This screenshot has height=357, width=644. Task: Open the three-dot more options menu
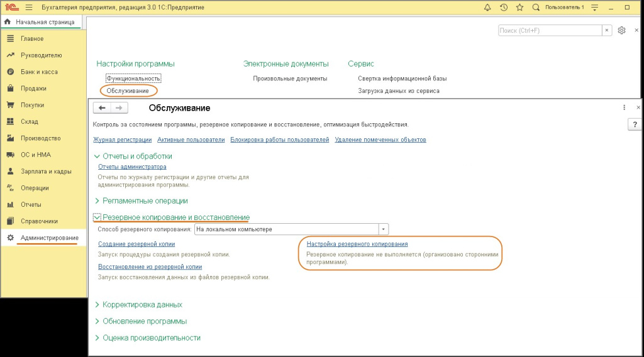(x=624, y=107)
